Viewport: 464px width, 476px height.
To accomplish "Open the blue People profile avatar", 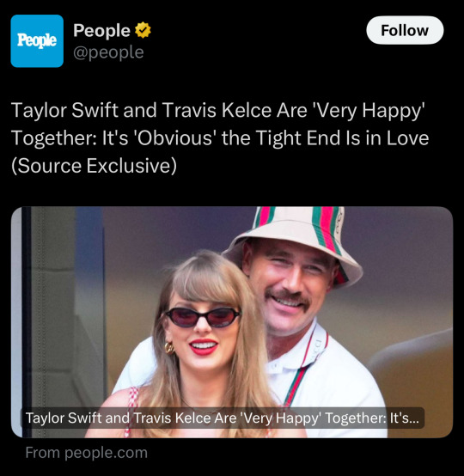I will tap(37, 41).
